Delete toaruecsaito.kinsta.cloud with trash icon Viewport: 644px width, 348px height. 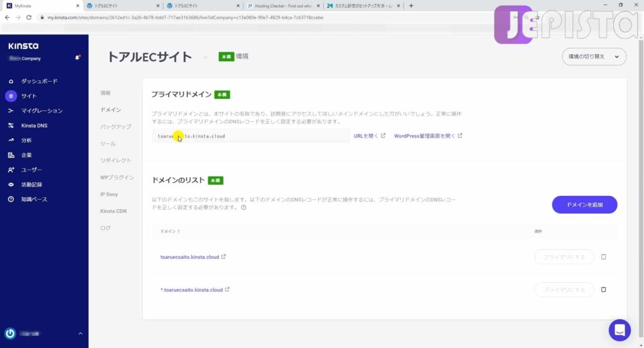point(603,257)
